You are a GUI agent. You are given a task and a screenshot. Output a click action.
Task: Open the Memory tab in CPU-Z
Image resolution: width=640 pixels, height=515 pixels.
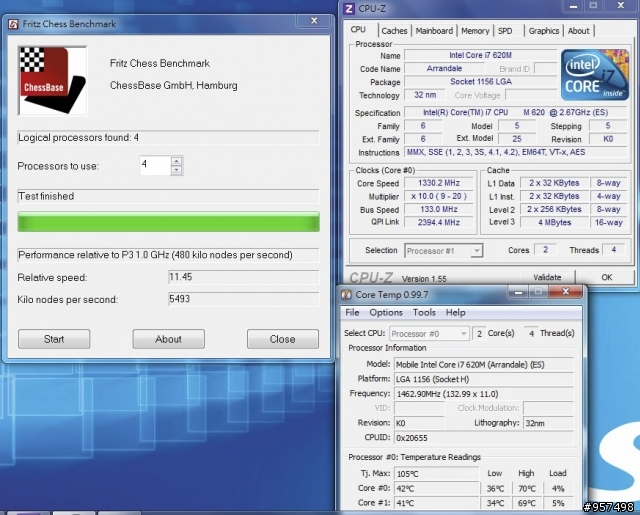pyautogui.click(x=475, y=31)
